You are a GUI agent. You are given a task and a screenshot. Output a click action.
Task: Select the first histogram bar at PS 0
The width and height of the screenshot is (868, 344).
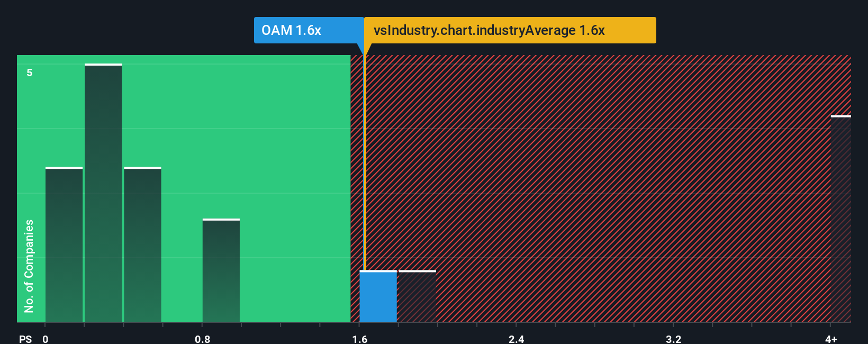(64, 245)
